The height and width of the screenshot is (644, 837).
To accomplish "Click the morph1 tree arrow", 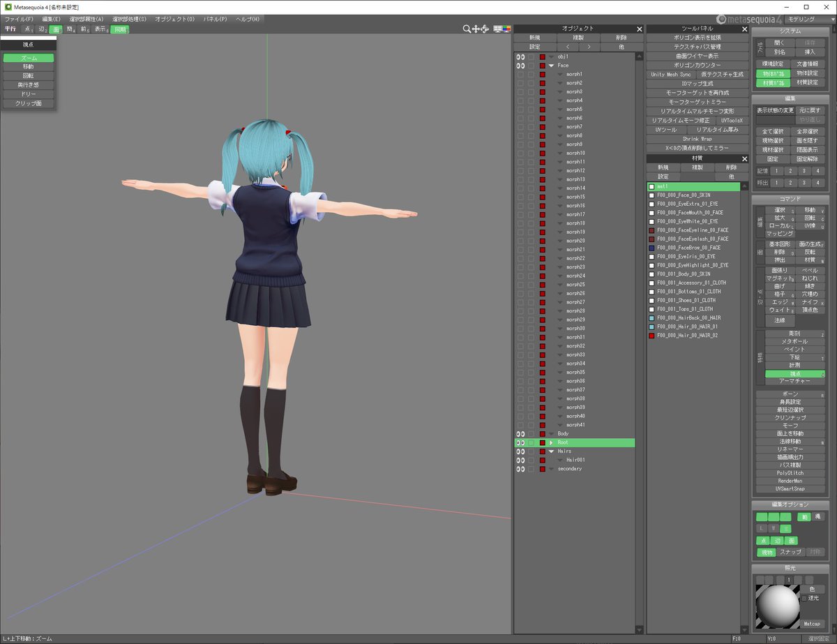I will pos(559,74).
